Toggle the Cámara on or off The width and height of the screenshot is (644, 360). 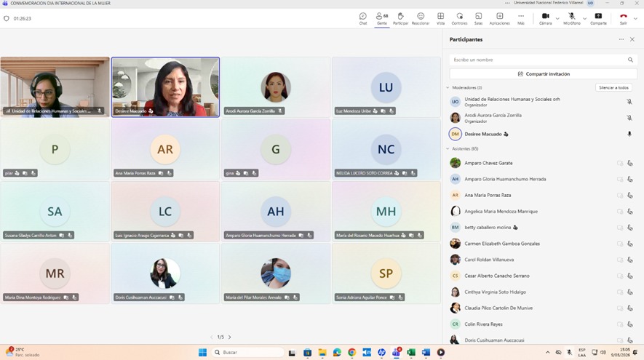(x=546, y=18)
